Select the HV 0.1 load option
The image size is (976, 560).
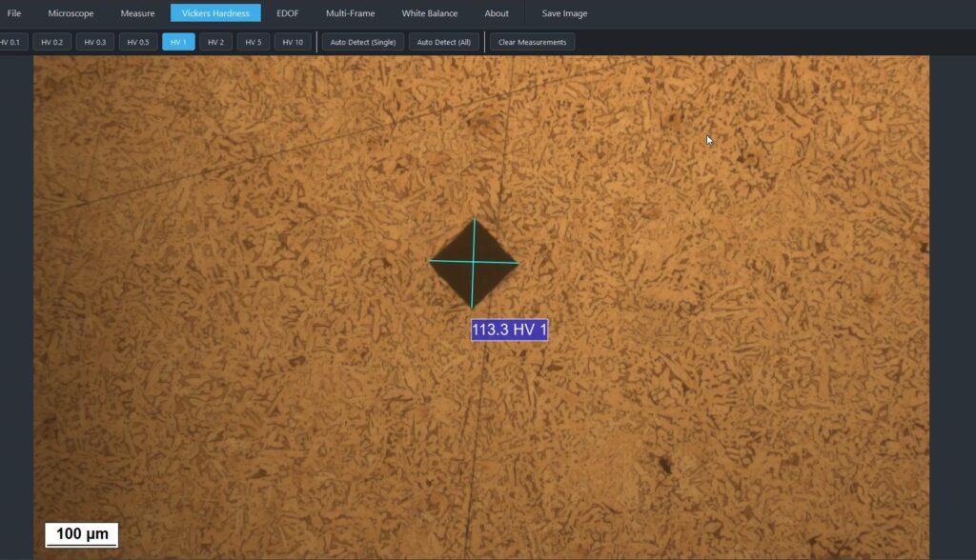click(x=10, y=42)
